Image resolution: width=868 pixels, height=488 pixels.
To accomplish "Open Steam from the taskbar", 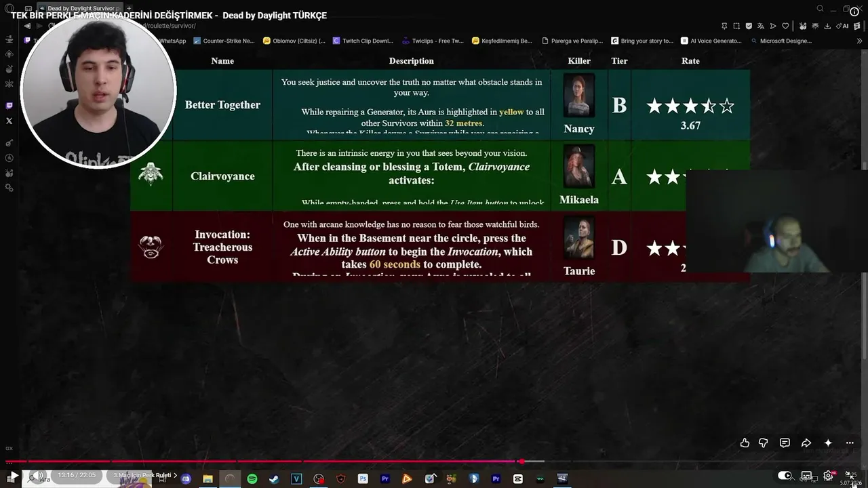I will click(x=274, y=479).
